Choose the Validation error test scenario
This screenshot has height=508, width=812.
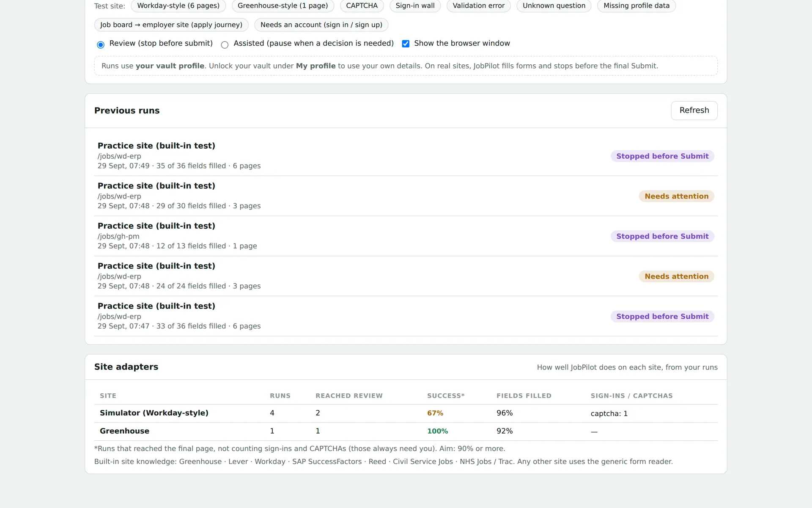click(x=478, y=6)
